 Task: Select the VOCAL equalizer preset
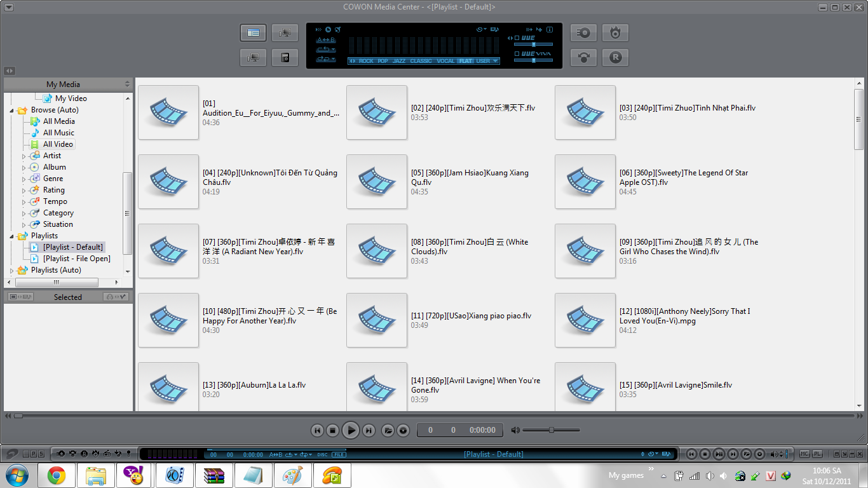coord(445,61)
